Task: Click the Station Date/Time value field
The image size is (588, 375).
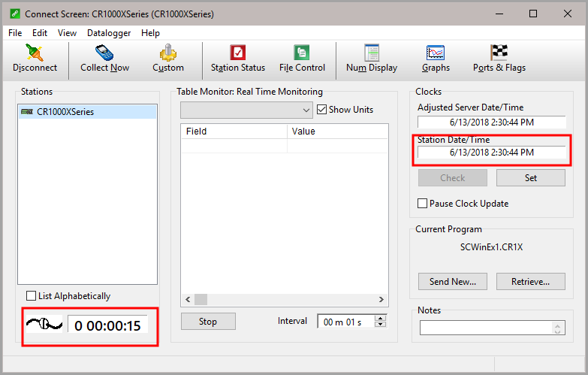Action: 492,153
